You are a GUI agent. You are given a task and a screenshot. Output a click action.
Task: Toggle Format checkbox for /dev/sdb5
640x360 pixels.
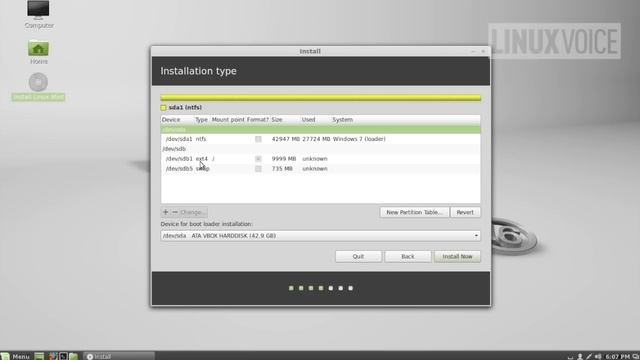coord(258,169)
